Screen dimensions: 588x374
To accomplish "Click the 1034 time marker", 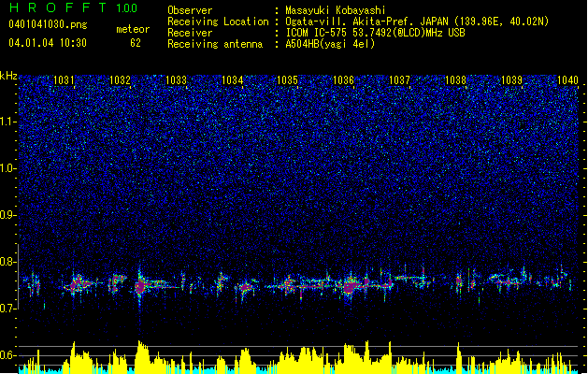I will [232, 80].
